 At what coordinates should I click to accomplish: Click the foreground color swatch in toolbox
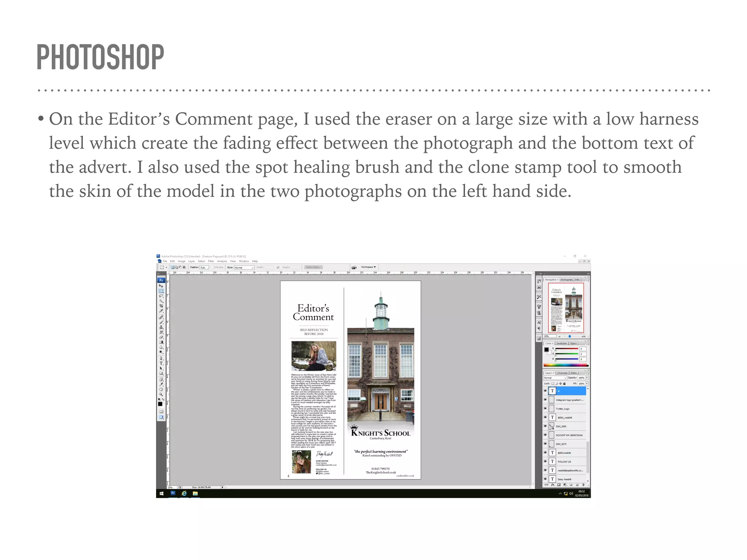tap(160, 404)
